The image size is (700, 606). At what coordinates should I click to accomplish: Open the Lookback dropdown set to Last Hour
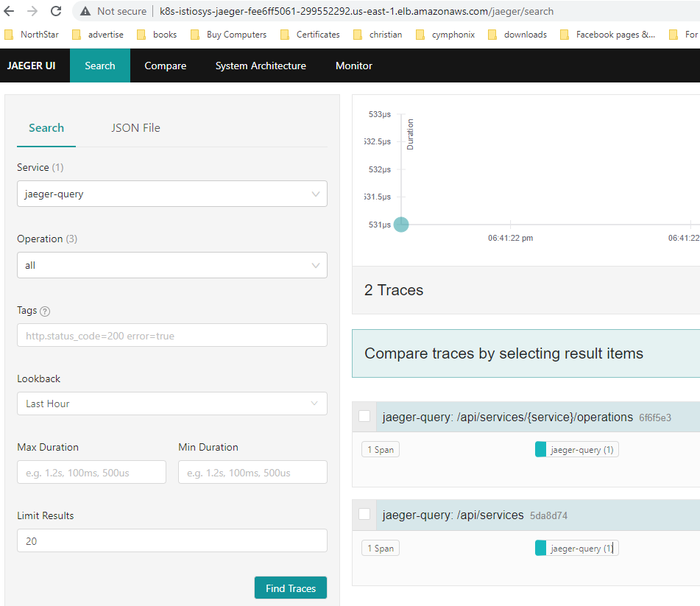(x=172, y=404)
